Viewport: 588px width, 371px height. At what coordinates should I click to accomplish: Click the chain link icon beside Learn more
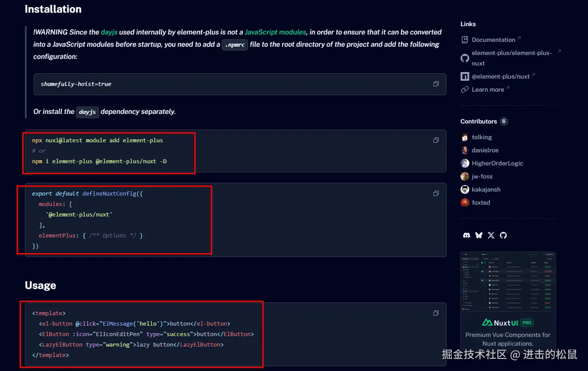(465, 89)
